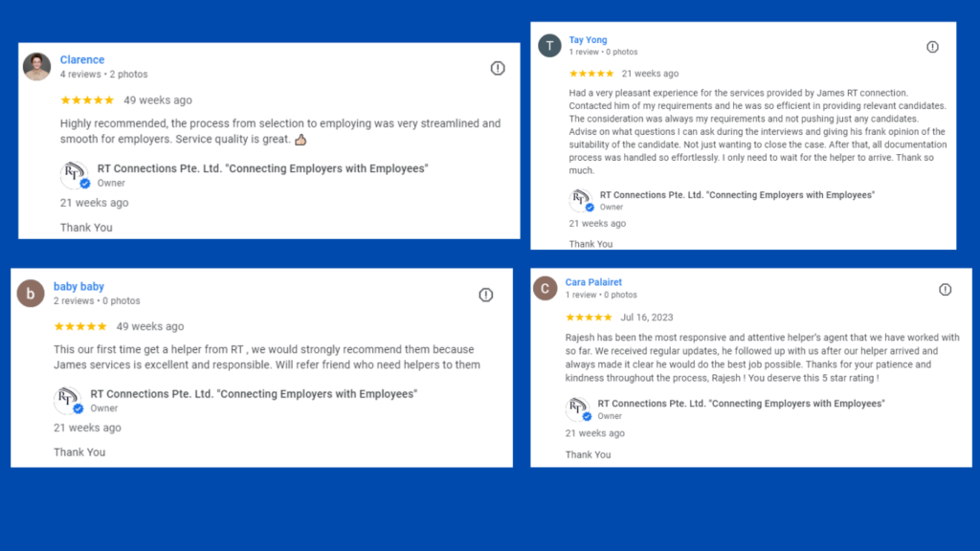
Task: Click the five-star rating on Tay Yong's review
Action: click(x=591, y=74)
